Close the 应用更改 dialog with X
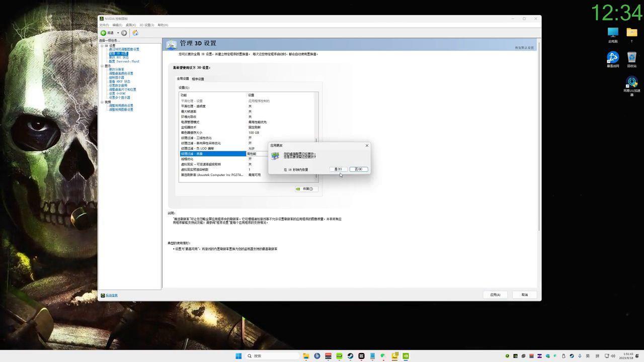Image resolution: width=644 pixels, height=362 pixels. [367, 145]
